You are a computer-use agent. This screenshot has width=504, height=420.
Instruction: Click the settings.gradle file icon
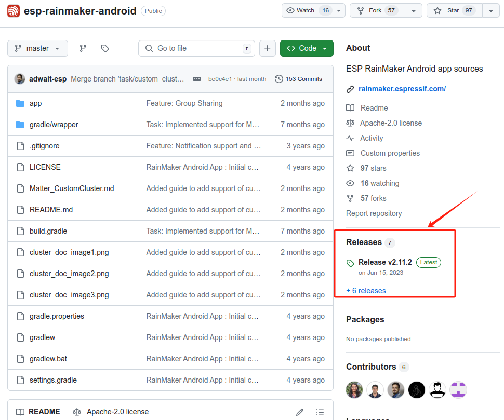pyautogui.click(x=21, y=380)
